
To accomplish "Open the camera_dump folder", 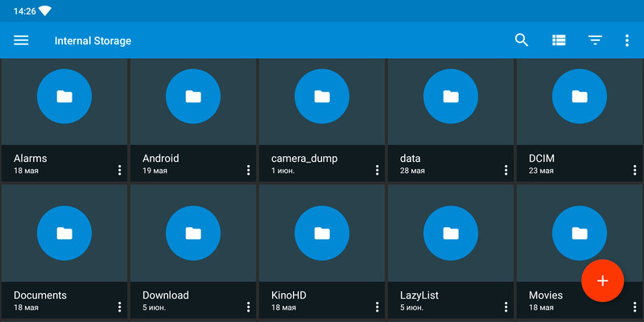I will [x=322, y=97].
